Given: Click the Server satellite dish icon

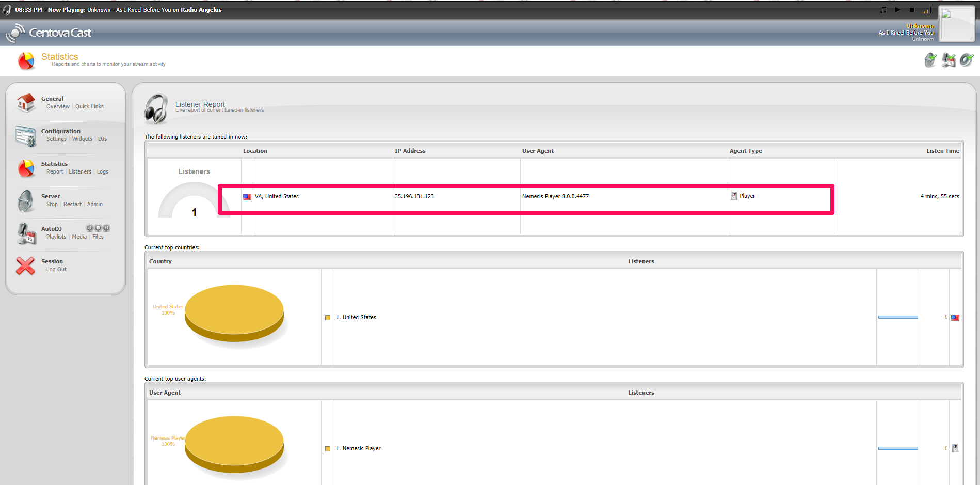Looking at the screenshot, I should (26, 201).
